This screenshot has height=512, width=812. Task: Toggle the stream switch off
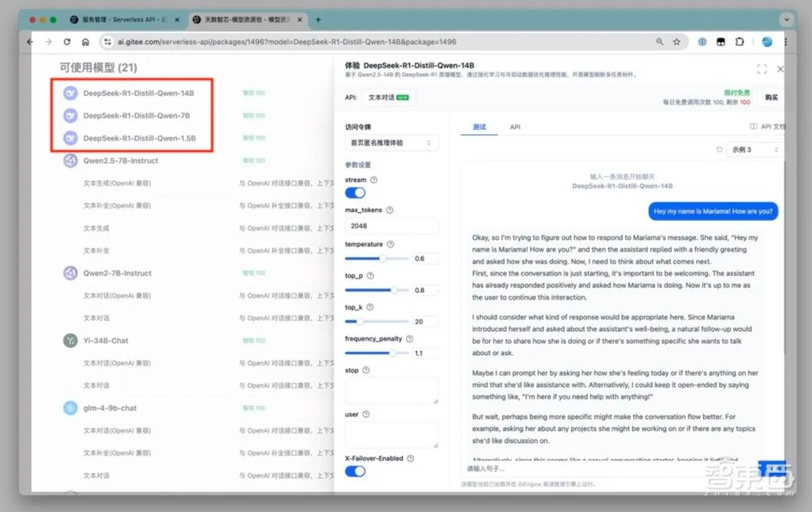[x=355, y=193]
